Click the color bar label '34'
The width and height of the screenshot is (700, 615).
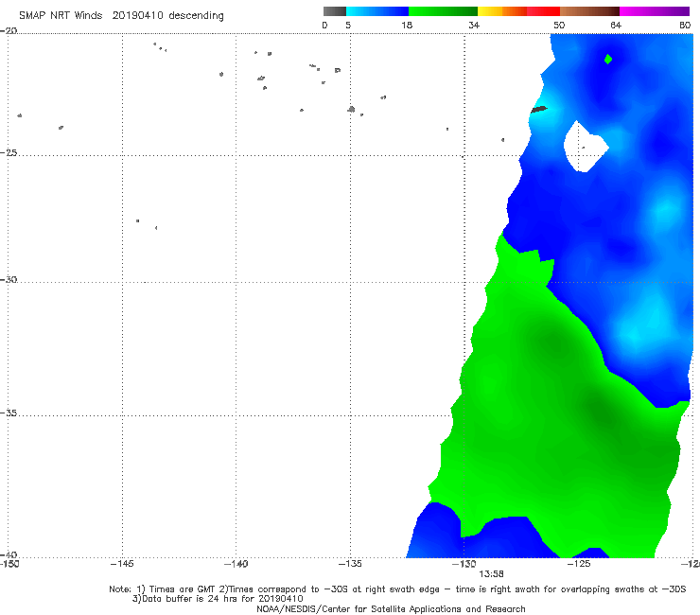[474, 26]
